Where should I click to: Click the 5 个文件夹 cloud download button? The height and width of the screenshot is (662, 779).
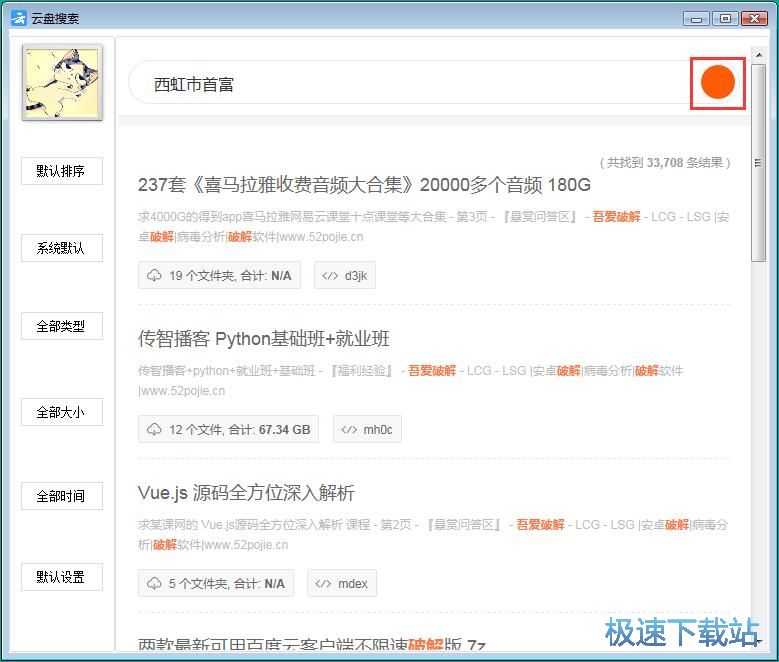click(x=216, y=583)
